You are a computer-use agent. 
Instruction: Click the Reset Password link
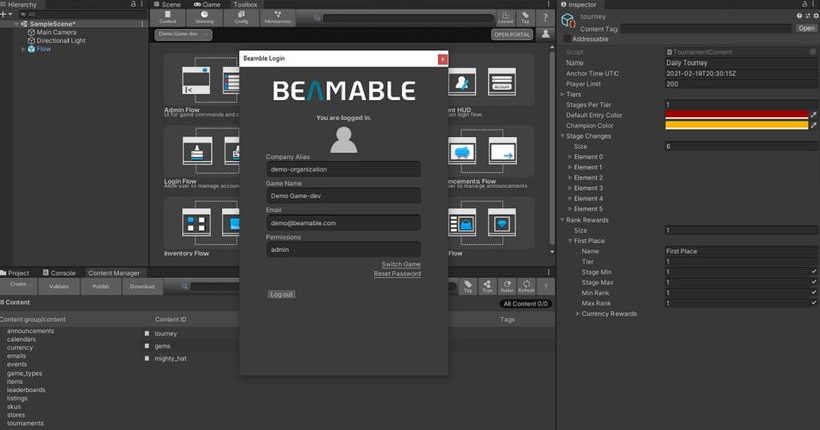point(397,274)
